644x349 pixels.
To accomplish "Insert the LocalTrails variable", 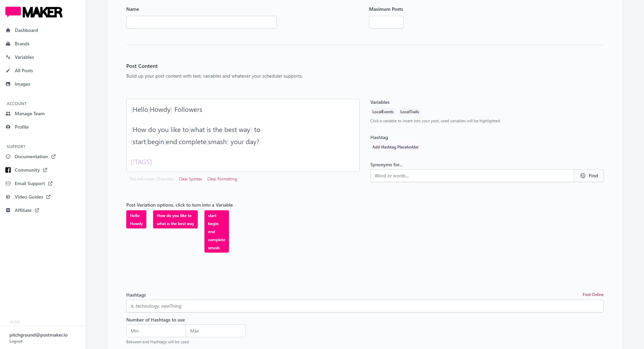I will (410, 112).
